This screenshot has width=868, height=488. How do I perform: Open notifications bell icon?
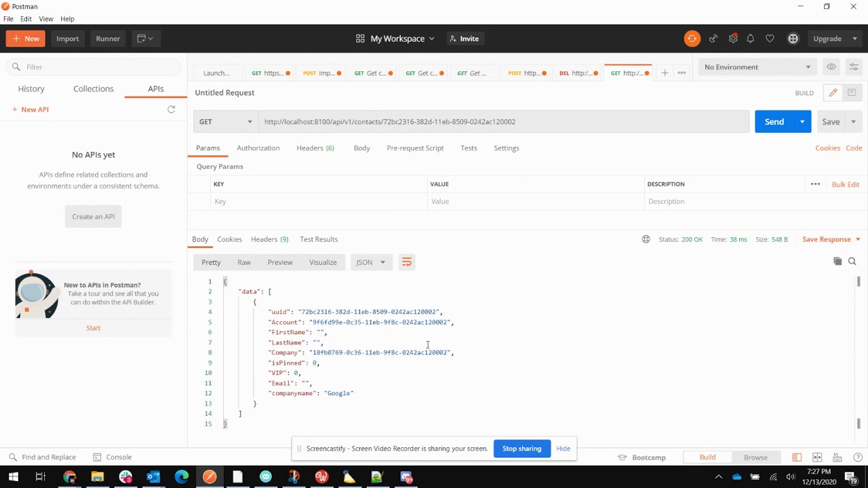(x=751, y=39)
